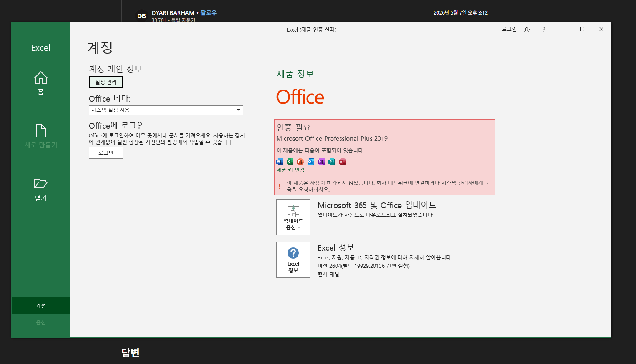Click the version text '버전 2604'

(329, 266)
